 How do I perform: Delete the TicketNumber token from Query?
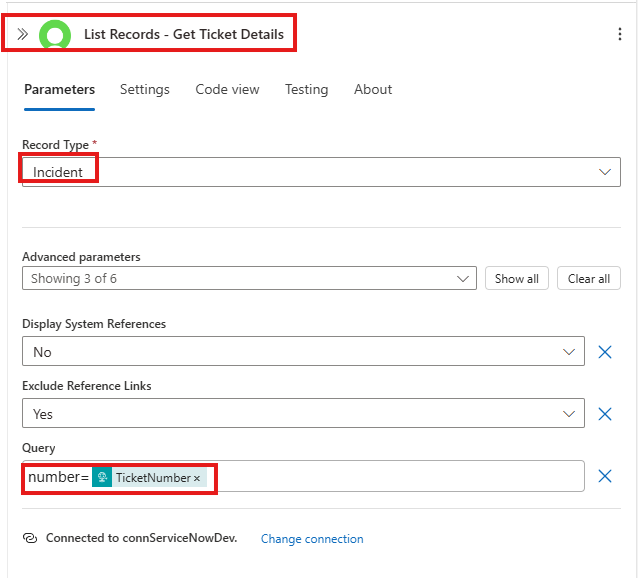pos(197,478)
